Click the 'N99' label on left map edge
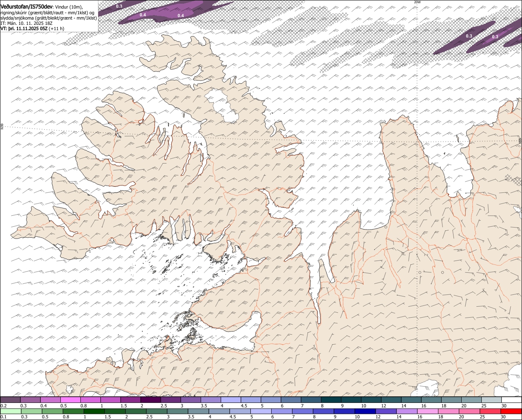 point(2,127)
